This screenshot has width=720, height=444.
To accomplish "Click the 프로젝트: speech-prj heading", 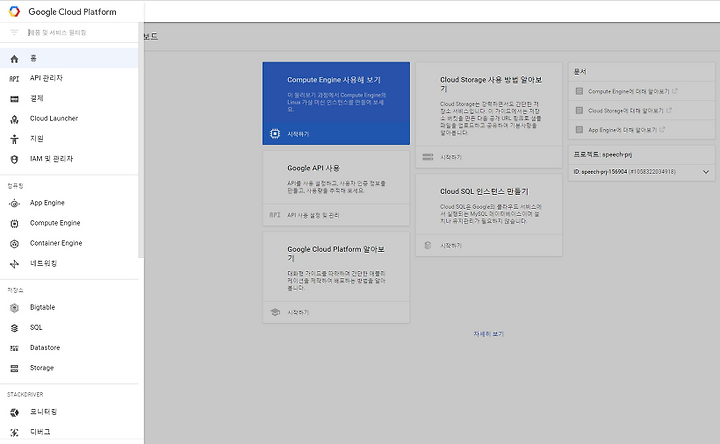I will [602, 155].
